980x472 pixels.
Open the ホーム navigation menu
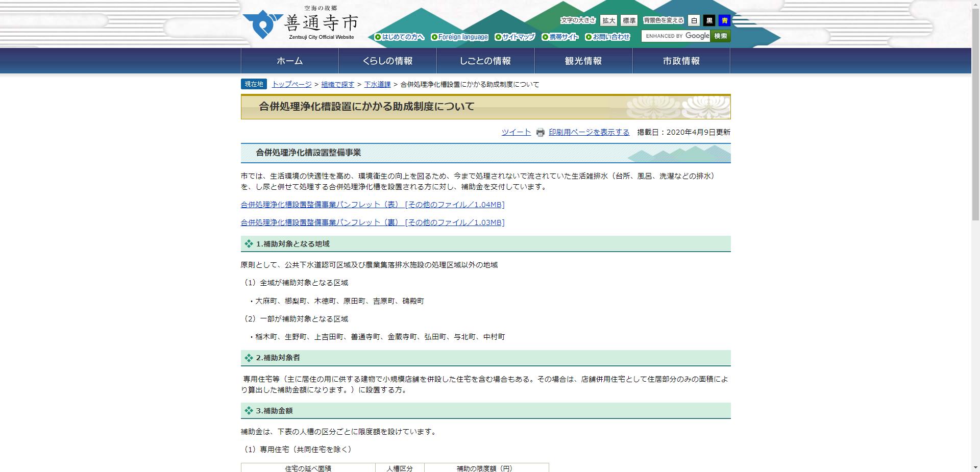click(288, 60)
